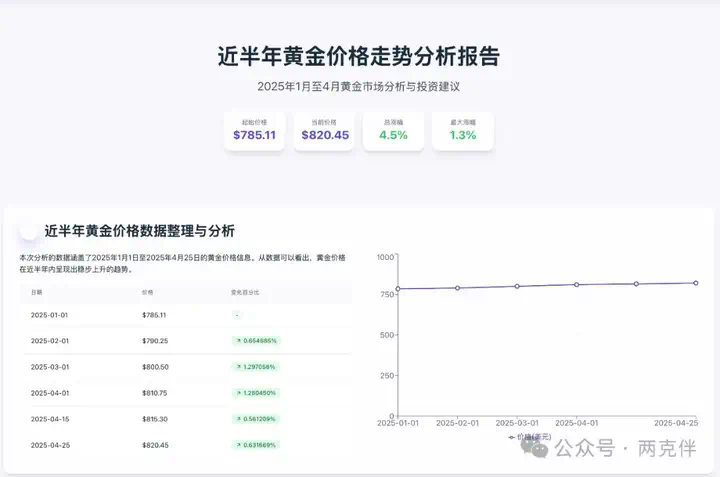Click the report title 近半年黄金价格走势分析报告
720x477 pixels.
(x=359, y=56)
